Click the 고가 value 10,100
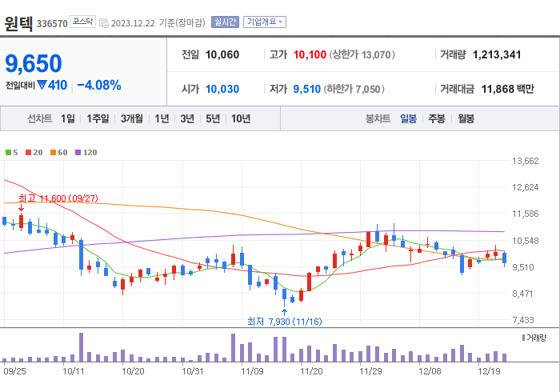 [310, 54]
